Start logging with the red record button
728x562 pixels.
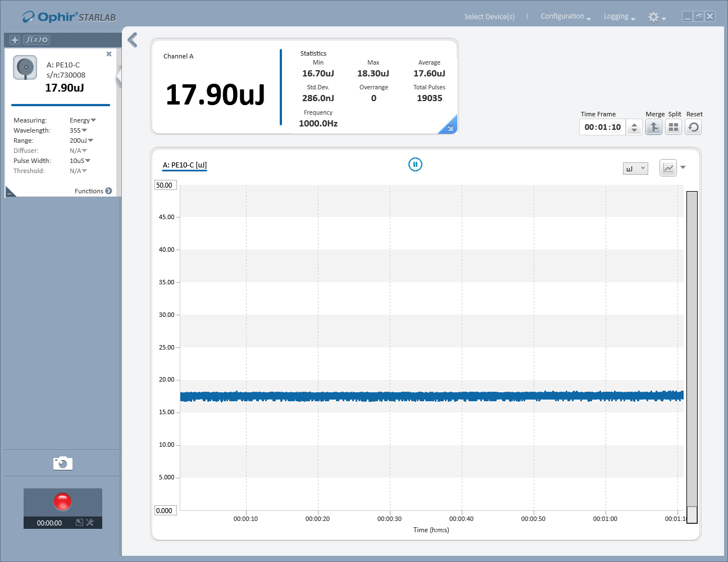pyautogui.click(x=62, y=501)
